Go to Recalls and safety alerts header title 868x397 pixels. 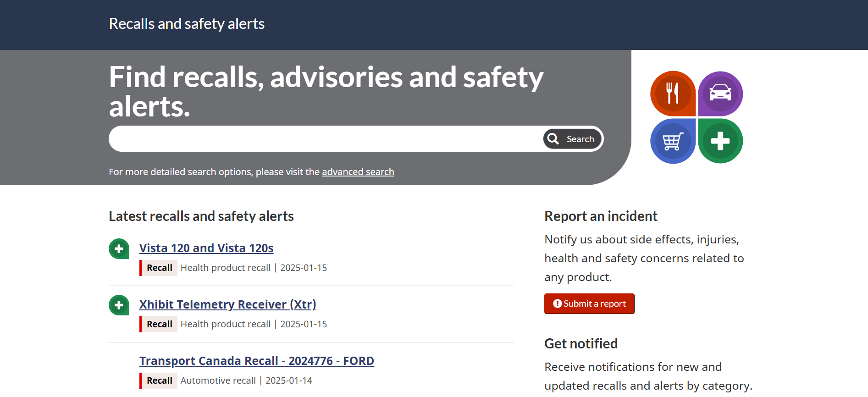click(187, 24)
